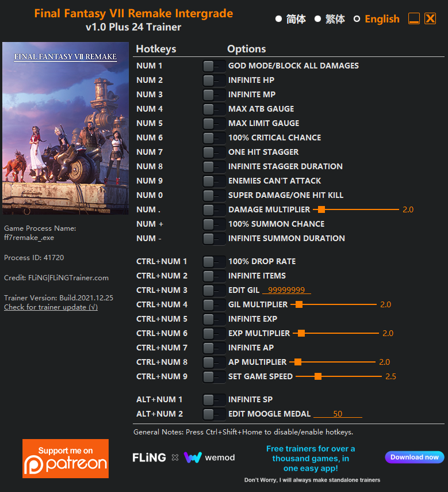Enable the Damage Multiplier toggle
Viewport: 448px width, 492px height.
pyautogui.click(x=214, y=210)
